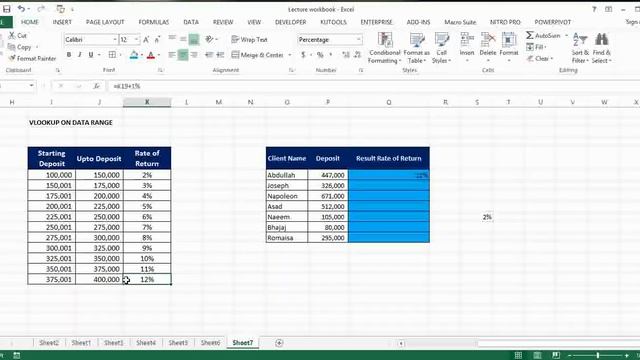Open the POWERPIVOT tab

pyautogui.click(x=553, y=22)
